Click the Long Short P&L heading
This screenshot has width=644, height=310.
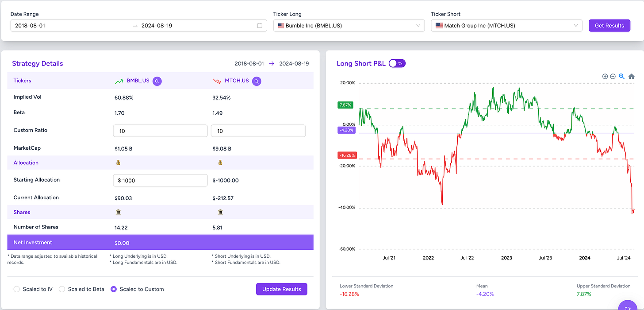point(361,63)
